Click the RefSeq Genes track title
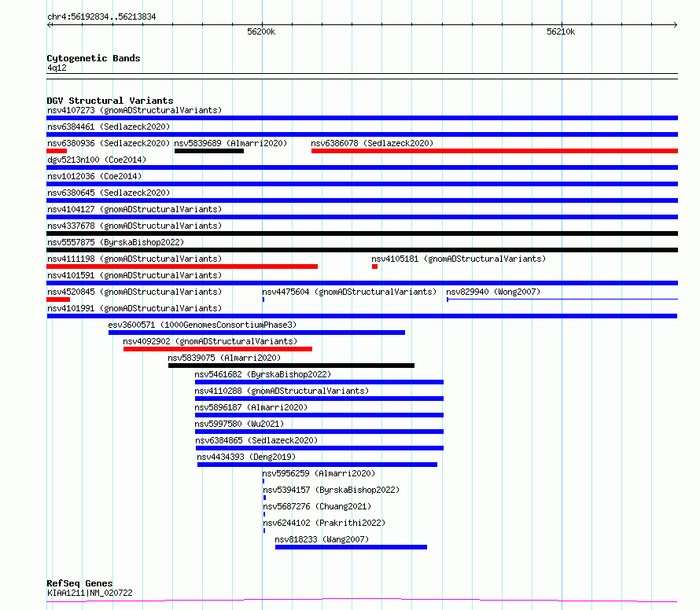The height and width of the screenshot is (610, 700). (79, 583)
